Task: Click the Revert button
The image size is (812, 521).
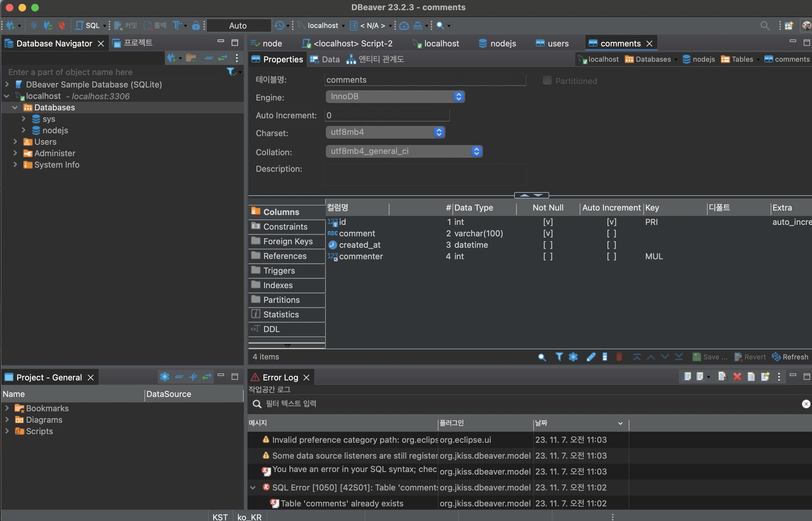Action: pyautogui.click(x=750, y=357)
